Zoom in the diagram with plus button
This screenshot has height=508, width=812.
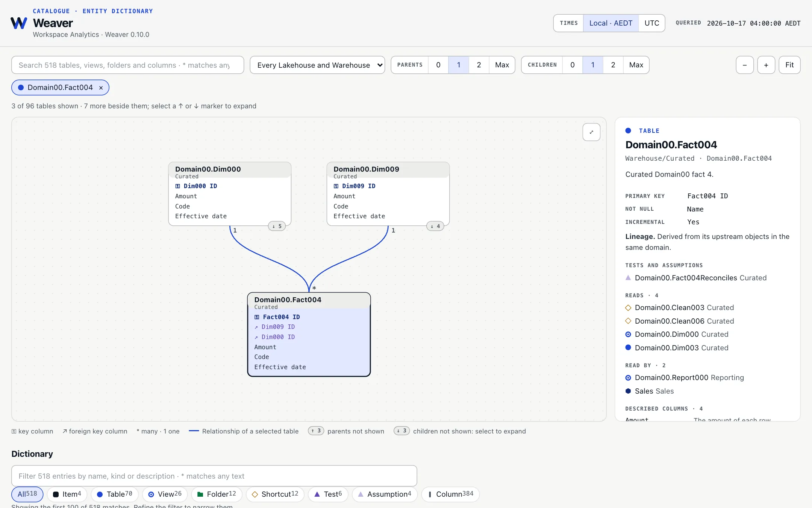tap(766, 65)
